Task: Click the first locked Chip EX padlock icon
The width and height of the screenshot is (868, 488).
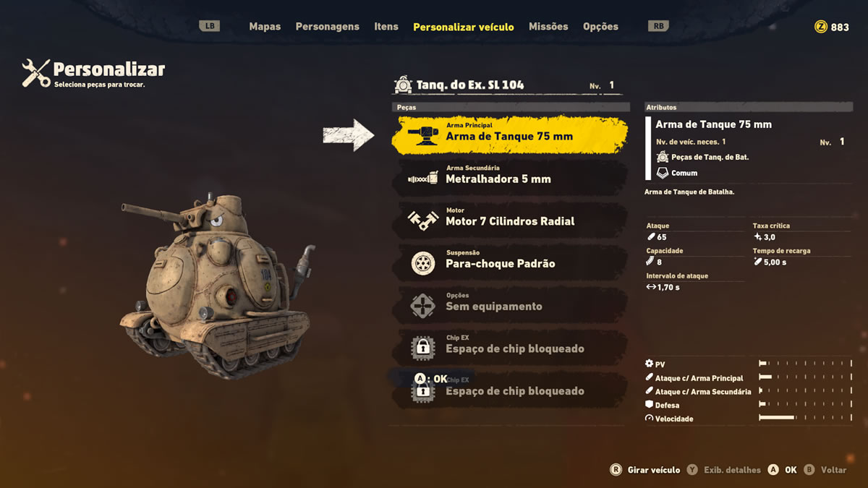Action: pyautogui.click(x=423, y=348)
